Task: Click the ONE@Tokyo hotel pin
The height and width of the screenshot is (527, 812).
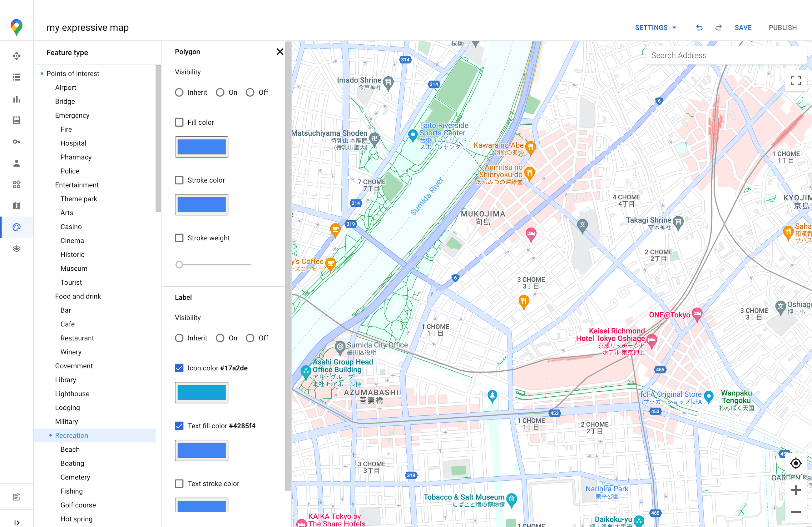Action: 697,314
